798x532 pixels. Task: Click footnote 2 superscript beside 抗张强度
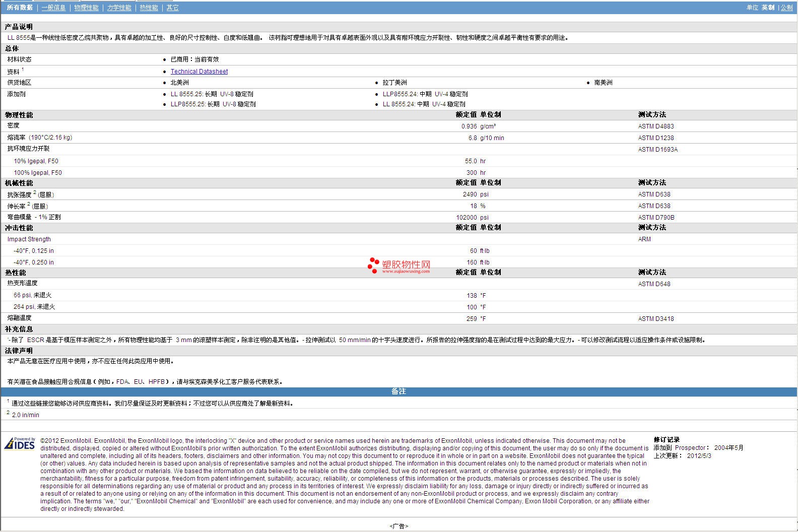35,192
